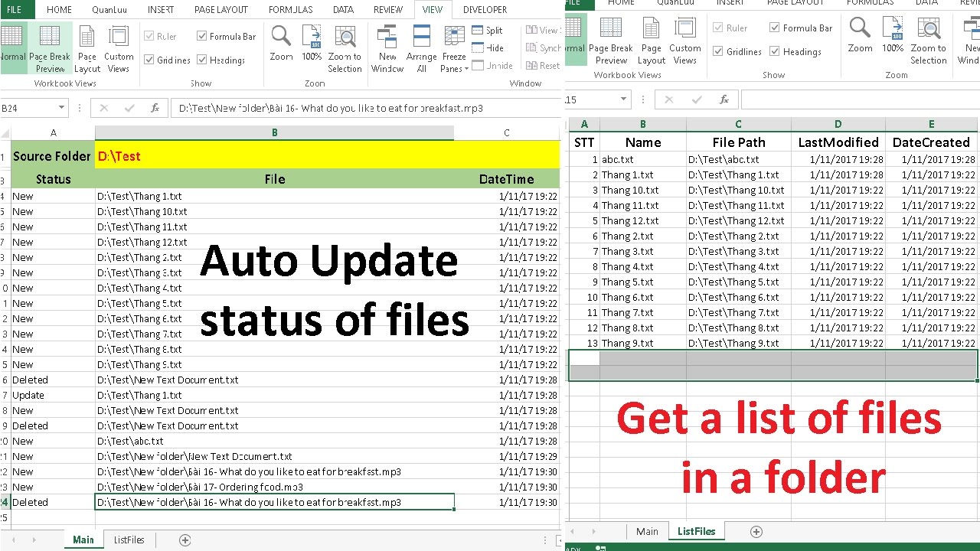Toggle Ruler checkbox in right window

(x=718, y=28)
